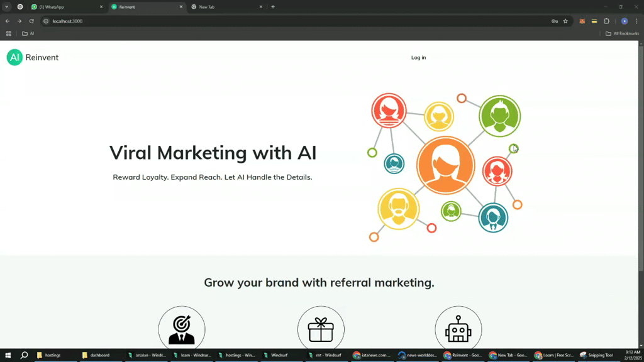Click the Windows Search icon

click(x=24, y=355)
